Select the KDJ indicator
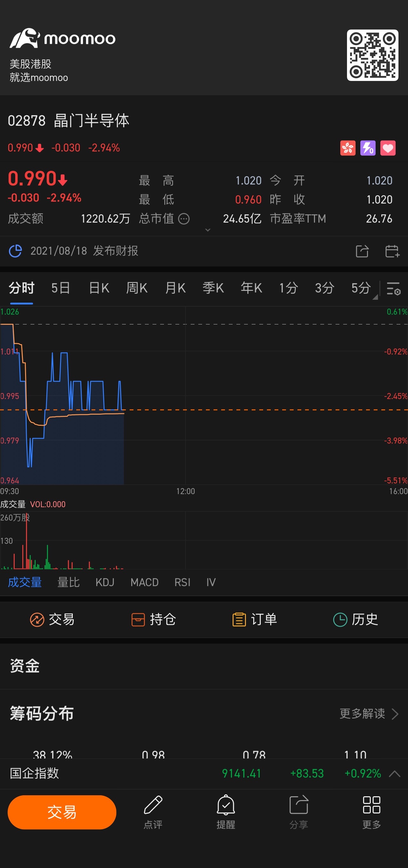The image size is (408, 868). [105, 582]
